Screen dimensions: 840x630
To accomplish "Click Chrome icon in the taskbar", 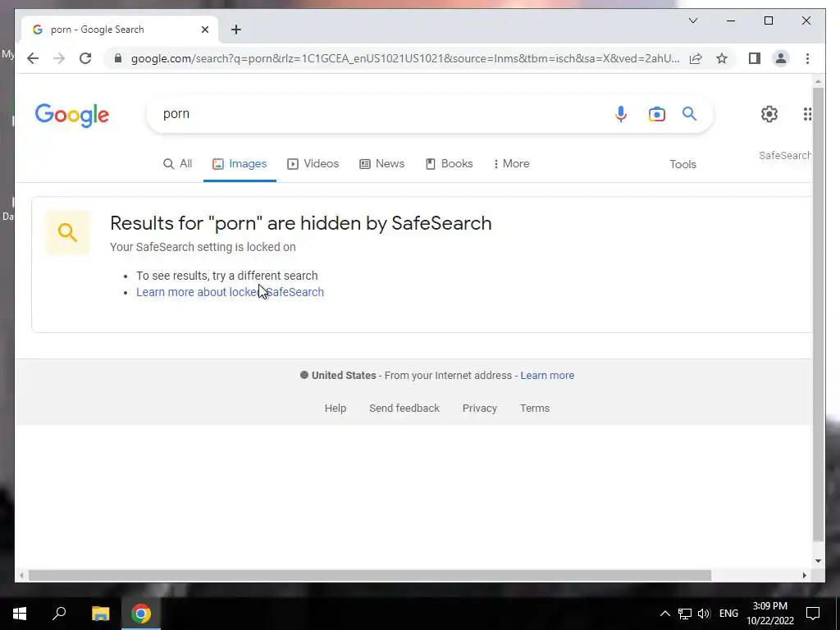I will click(x=141, y=614).
